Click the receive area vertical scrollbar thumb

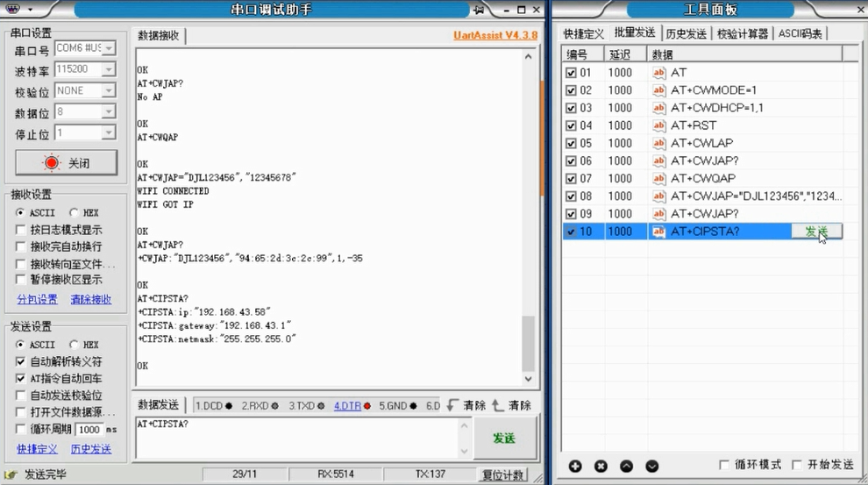click(x=529, y=343)
